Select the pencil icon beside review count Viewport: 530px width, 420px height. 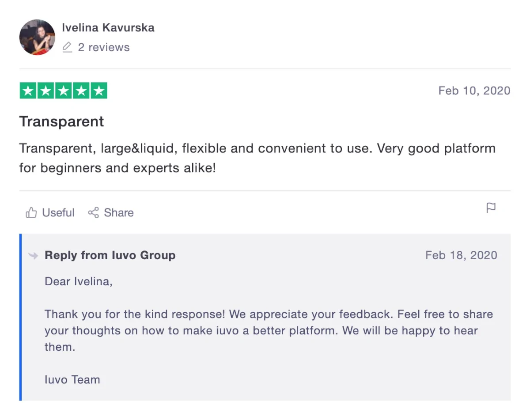pyautogui.click(x=67, y=47)
